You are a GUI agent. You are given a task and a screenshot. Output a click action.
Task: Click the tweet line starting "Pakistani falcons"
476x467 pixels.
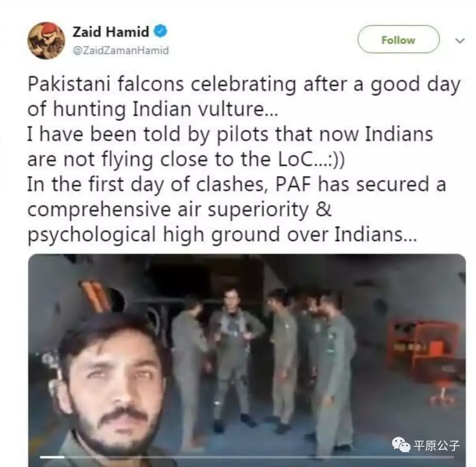click(x=244, y=84)
